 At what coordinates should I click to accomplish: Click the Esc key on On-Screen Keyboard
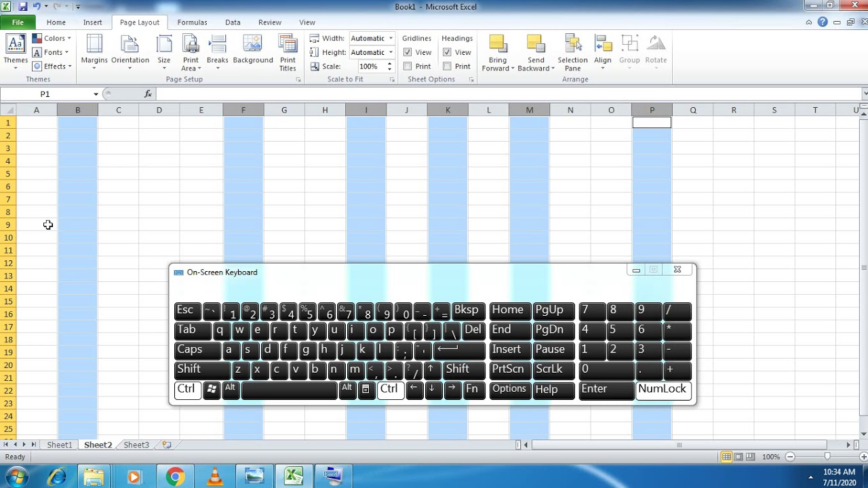tap(187, 312)
